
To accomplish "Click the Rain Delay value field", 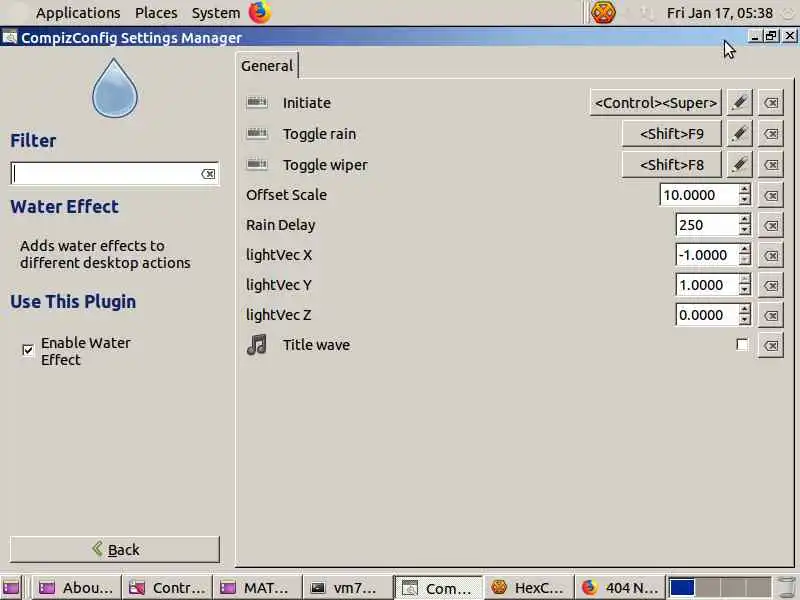I will (x=707, y=225).
